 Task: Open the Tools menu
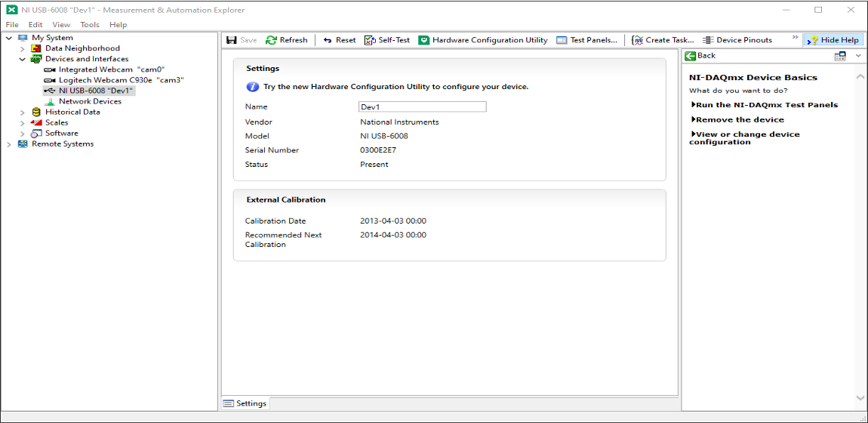[90, 24]
